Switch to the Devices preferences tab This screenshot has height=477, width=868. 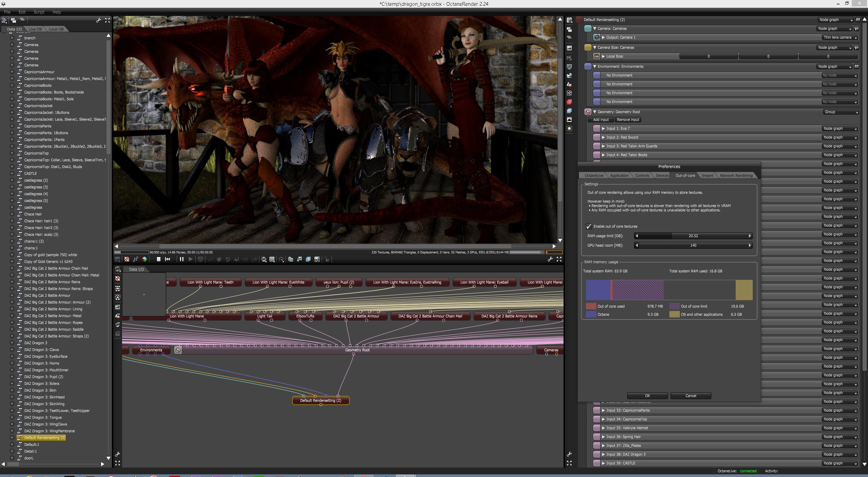tap(662, 175)
